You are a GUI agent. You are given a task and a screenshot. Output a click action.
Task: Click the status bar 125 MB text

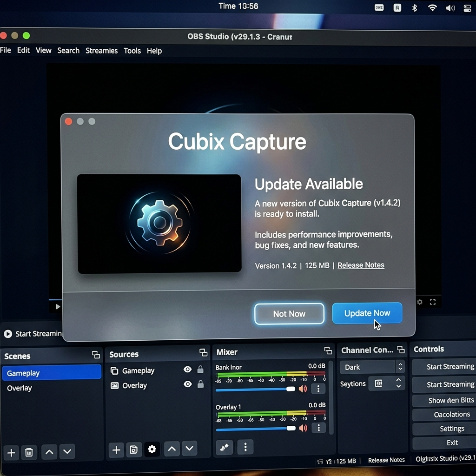[x=346, y=461]
